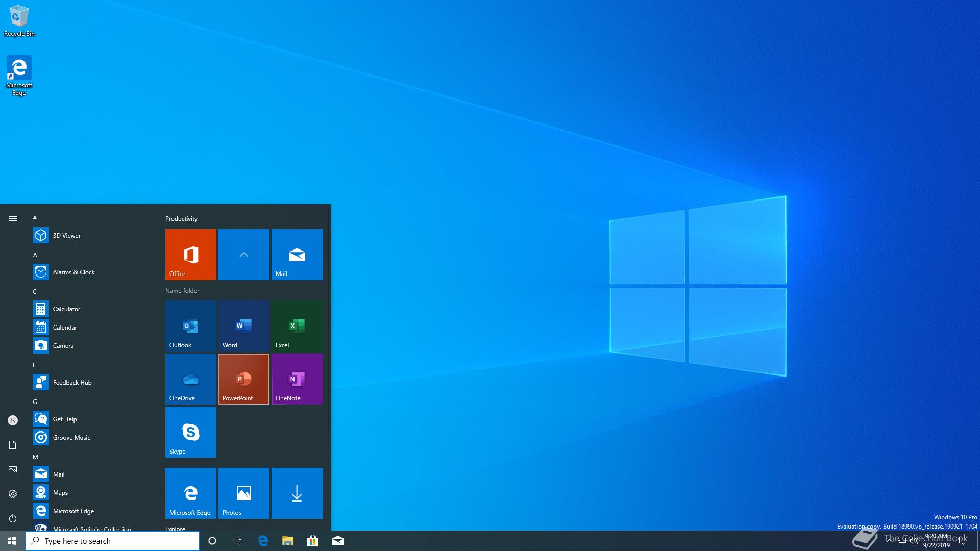Expand the Start menu hamburger button
Viewport: 980px width, 551px height.
[13, 218]
